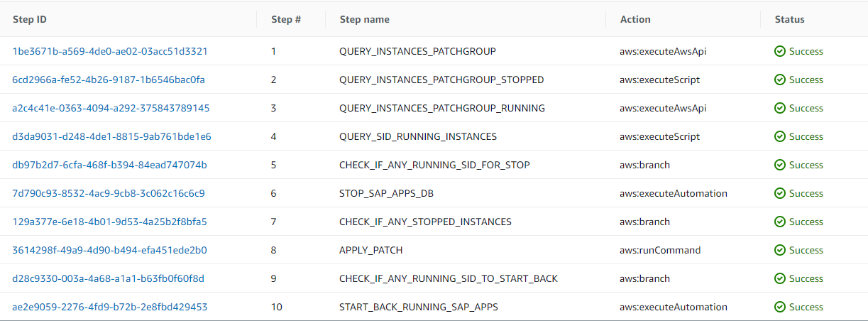
Task: Click aws:executeScript action in step 4 row
Action: pos(659,136)
